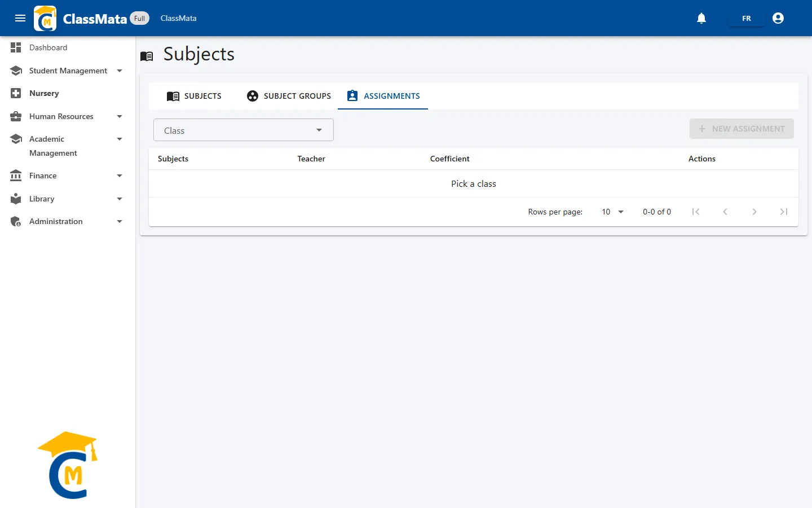Open rows per page dropdown
The width and height of the screenshot is (812, 508).
coord(612,212)
